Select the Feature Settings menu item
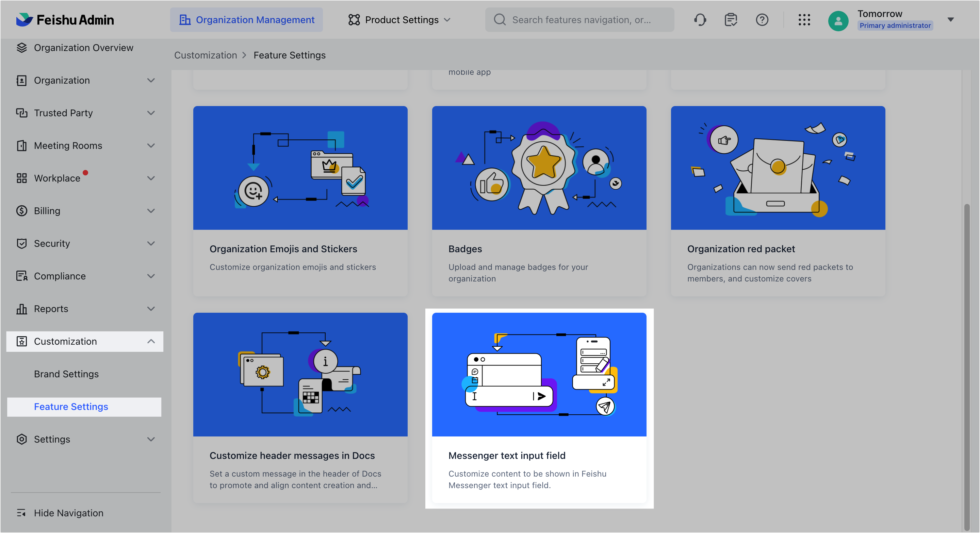The image size is (980, 533). [x=71, y=406]
